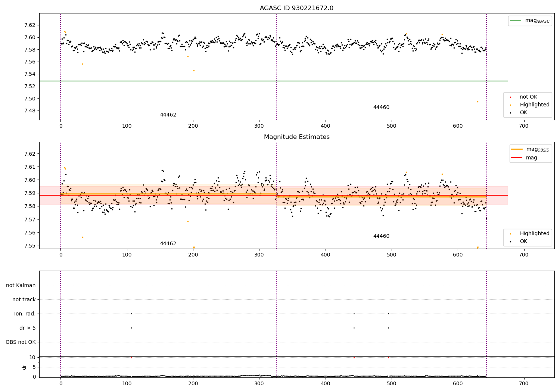This screenshot has height=392, width=560.
Task: Click the 7.57 tick on Magnitude Estimates
Action: [30, 220]
